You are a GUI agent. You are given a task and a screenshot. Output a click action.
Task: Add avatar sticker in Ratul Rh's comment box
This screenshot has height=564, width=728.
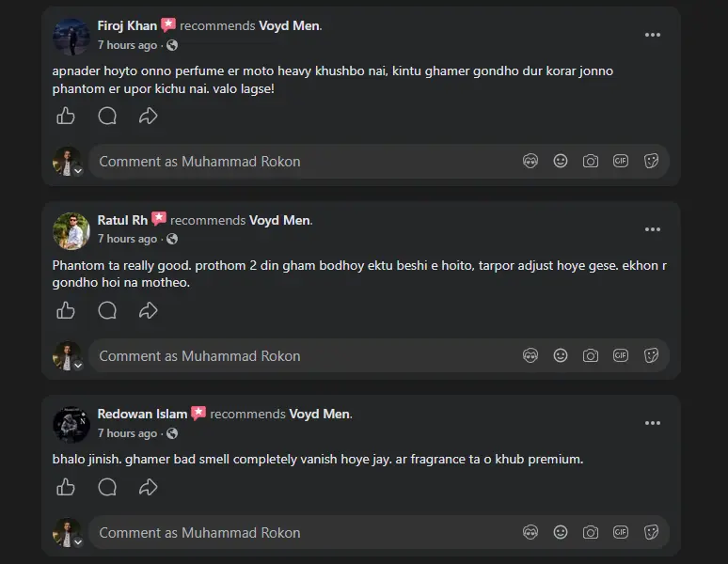point(530,355)
